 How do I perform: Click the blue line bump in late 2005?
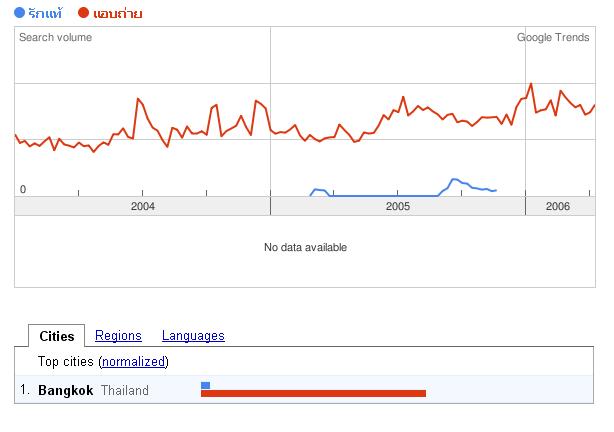tap(454, 180)
